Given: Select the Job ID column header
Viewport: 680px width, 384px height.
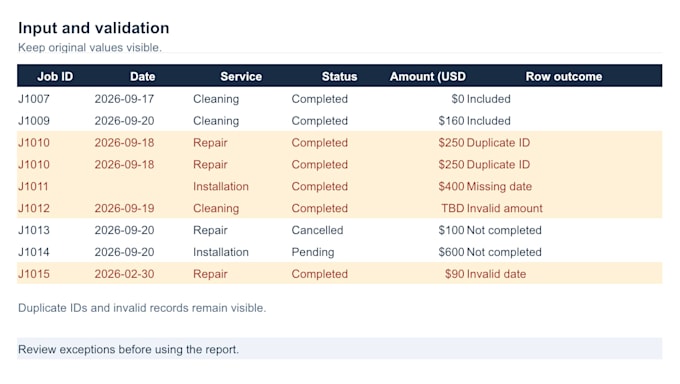Looking at the screenshot, I should tap(55, 76).
